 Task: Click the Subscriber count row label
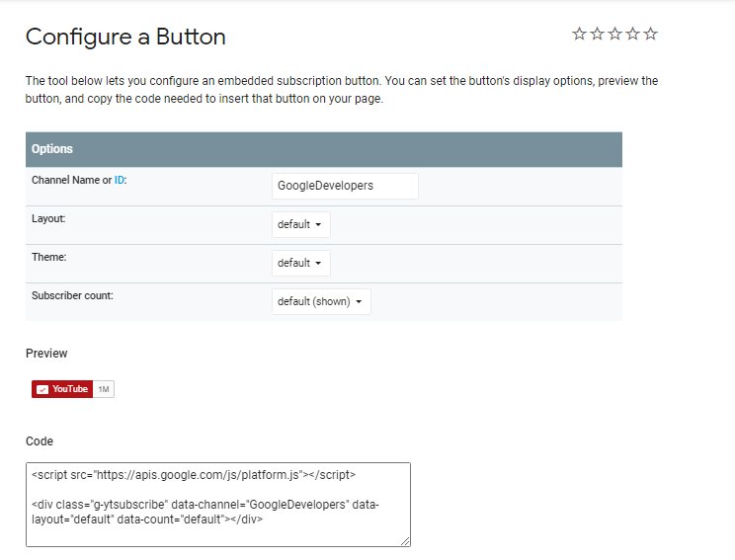coord(72,295)
